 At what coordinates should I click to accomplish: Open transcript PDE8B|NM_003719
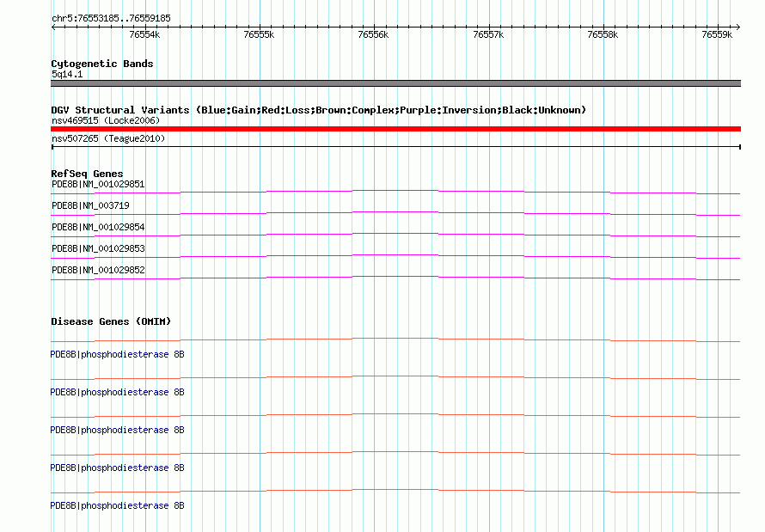tap(91, 205)
